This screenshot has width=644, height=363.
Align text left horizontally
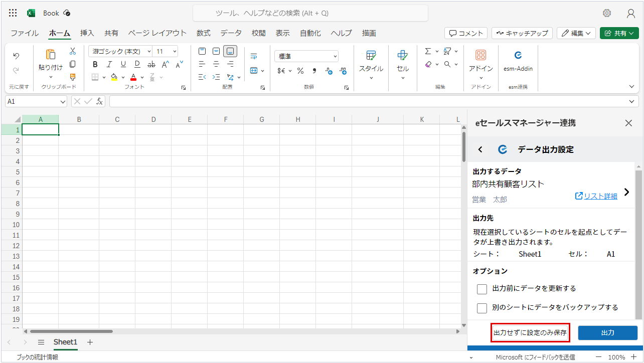[x=202, y=64]
